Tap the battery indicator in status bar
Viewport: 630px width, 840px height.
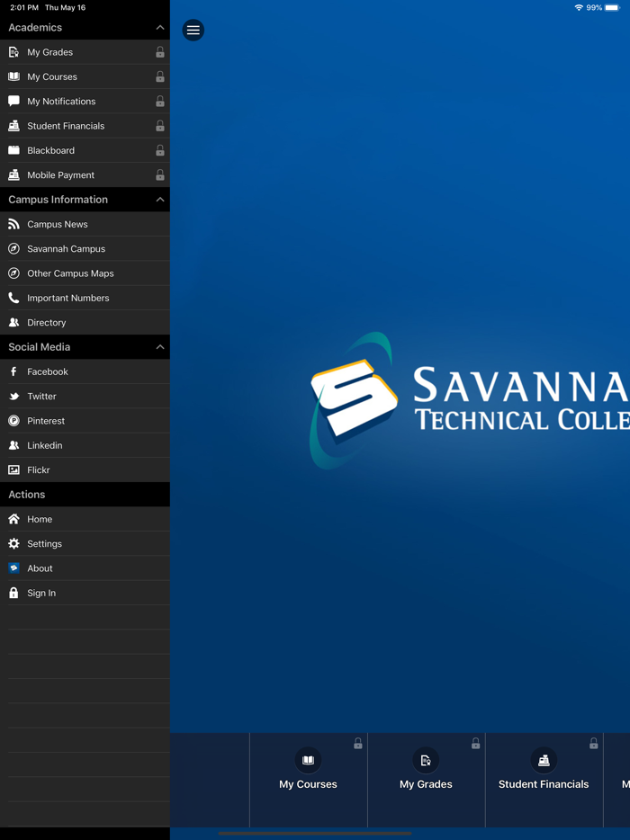[x=612, y=7]
